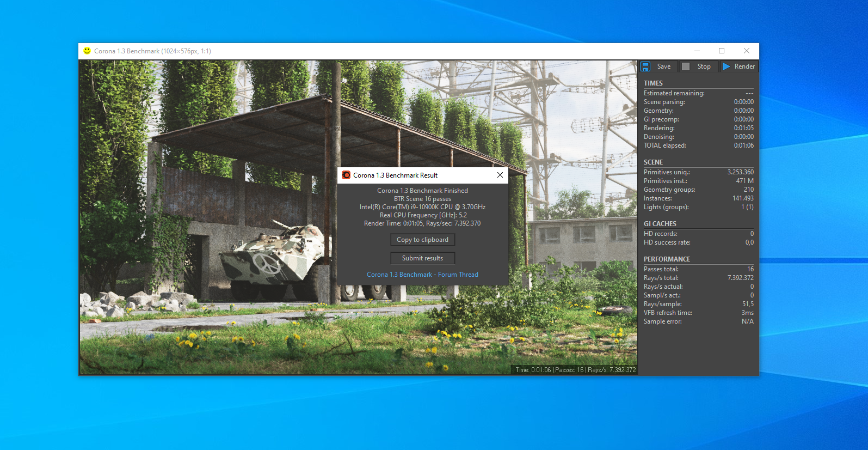Click the Copy to clipboard button

(x=422, y=240)
